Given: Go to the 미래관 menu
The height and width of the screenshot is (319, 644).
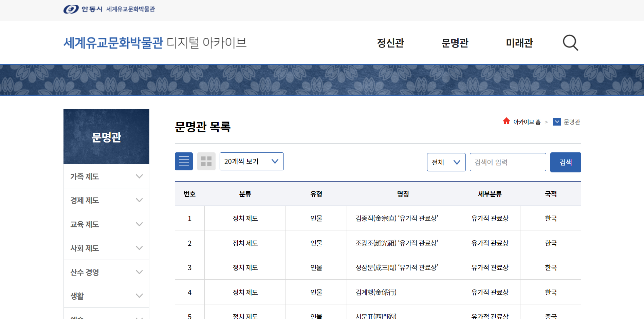Looking at the screenshot, I should (x=519, y=43).
